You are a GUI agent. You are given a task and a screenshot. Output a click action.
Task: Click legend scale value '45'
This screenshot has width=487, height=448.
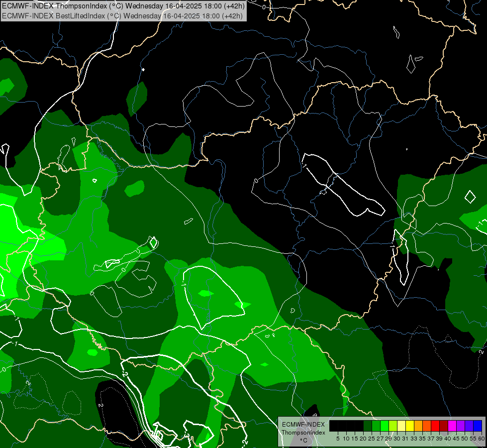point(457,439)
